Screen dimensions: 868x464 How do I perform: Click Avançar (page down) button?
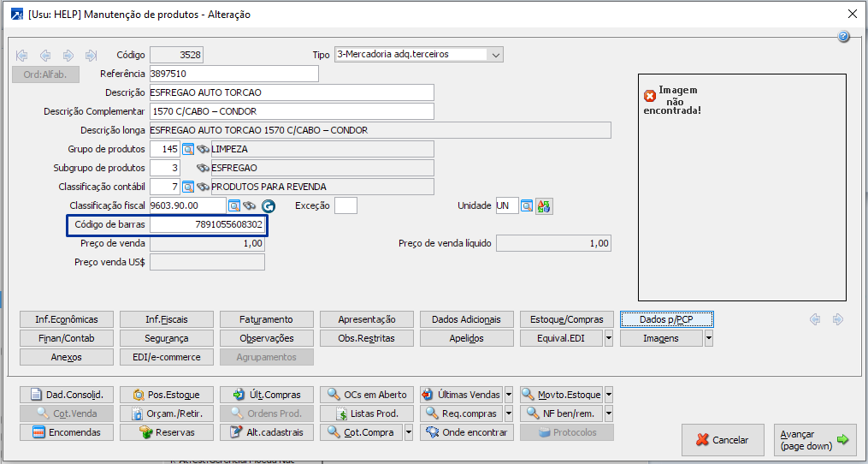pos(814,440)
